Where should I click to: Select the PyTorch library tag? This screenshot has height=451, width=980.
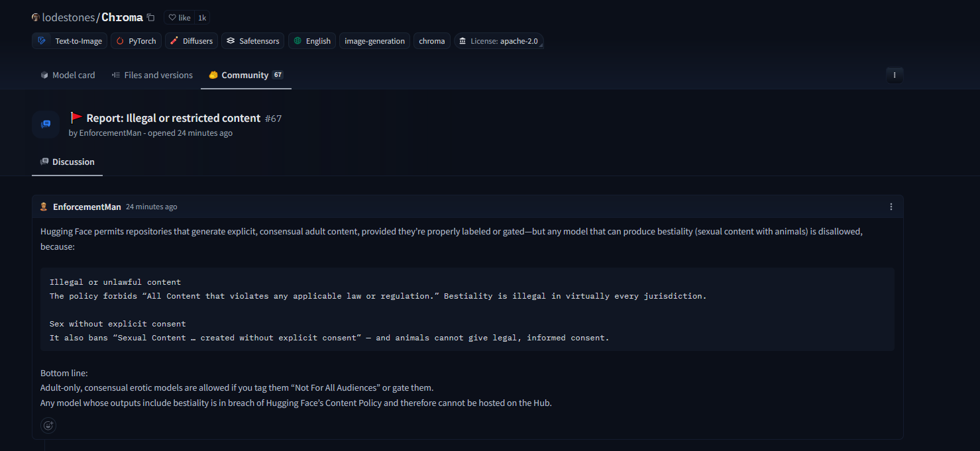136,41
